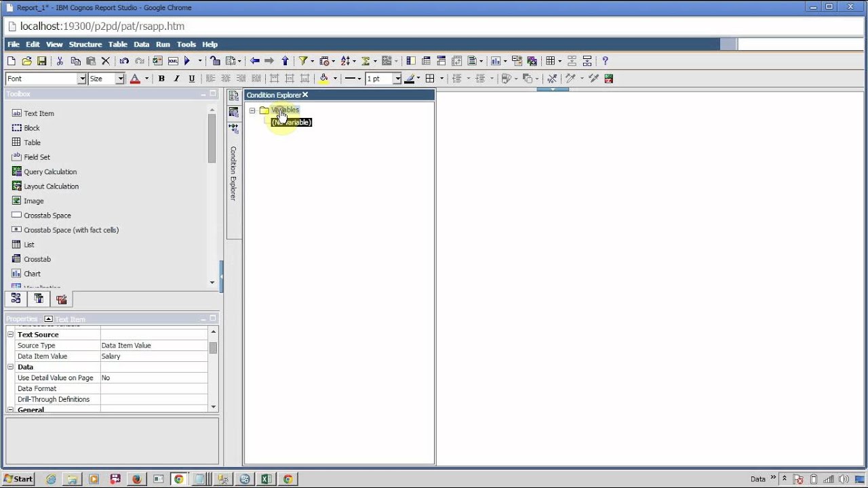
Task: Center align text
Action: (226, 79)
